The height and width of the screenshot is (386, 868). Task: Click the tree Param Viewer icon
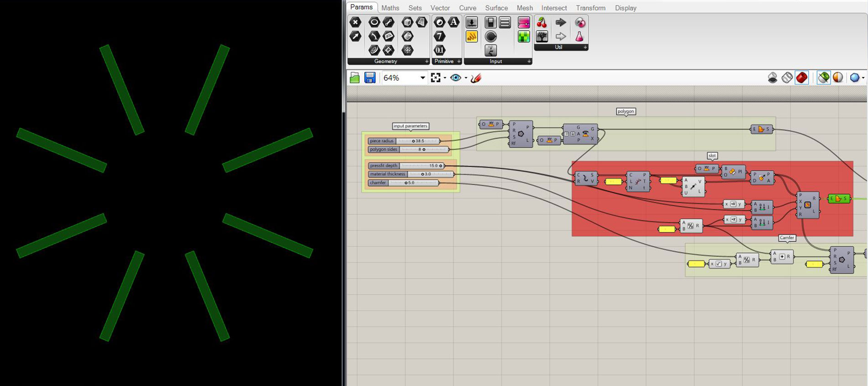coord(542,36)
